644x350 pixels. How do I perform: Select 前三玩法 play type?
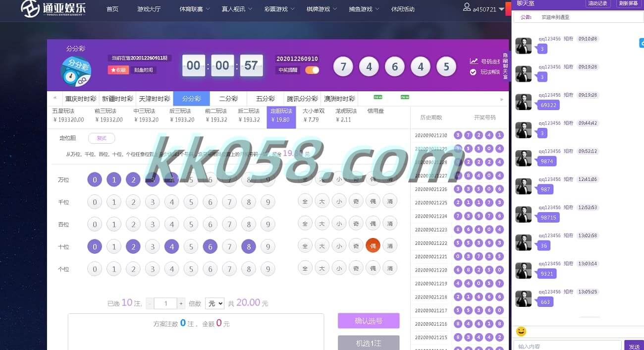[108, 116]
